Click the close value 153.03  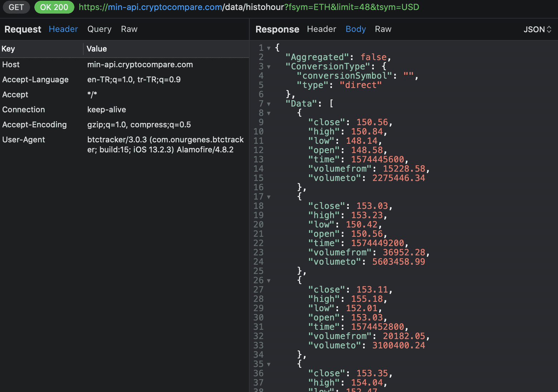point(372,206)
